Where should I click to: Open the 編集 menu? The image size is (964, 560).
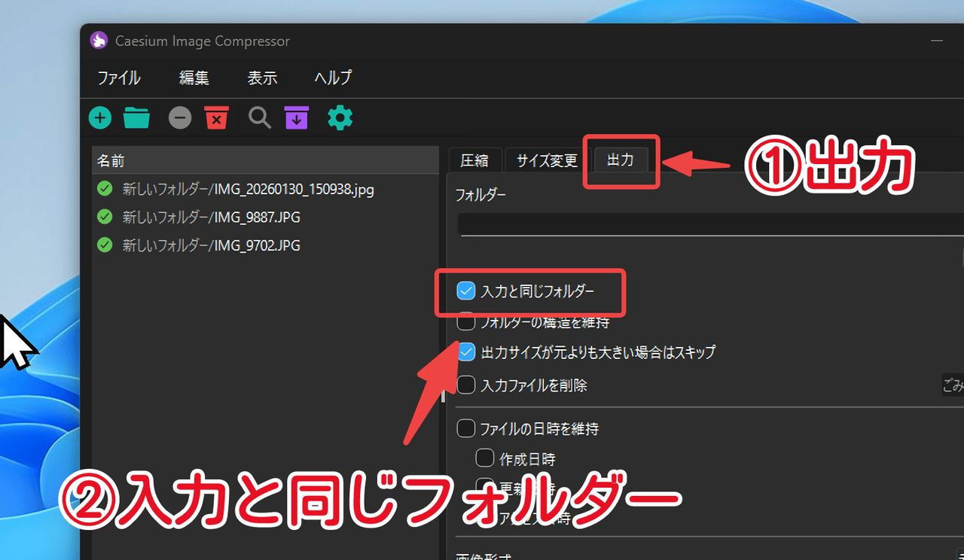tap(194, 78)
